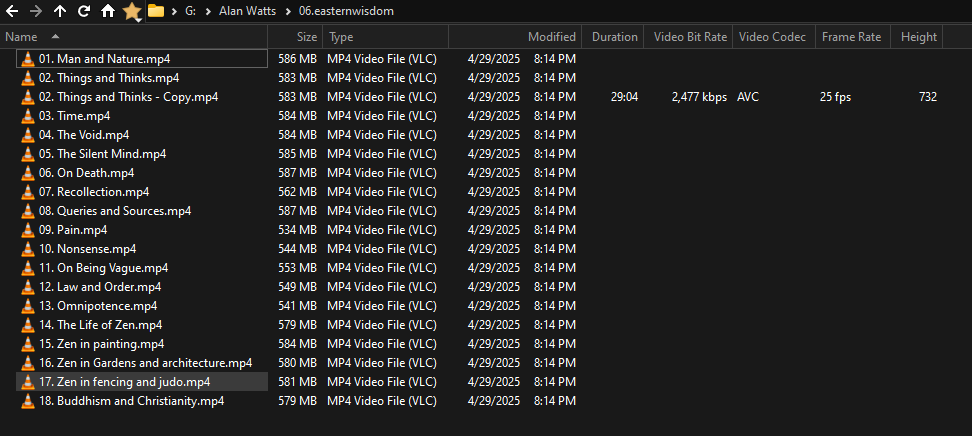The height and width of the screenshot is (436, 972).
Task: Click the back navigation arrow
Action: (13, 11)
